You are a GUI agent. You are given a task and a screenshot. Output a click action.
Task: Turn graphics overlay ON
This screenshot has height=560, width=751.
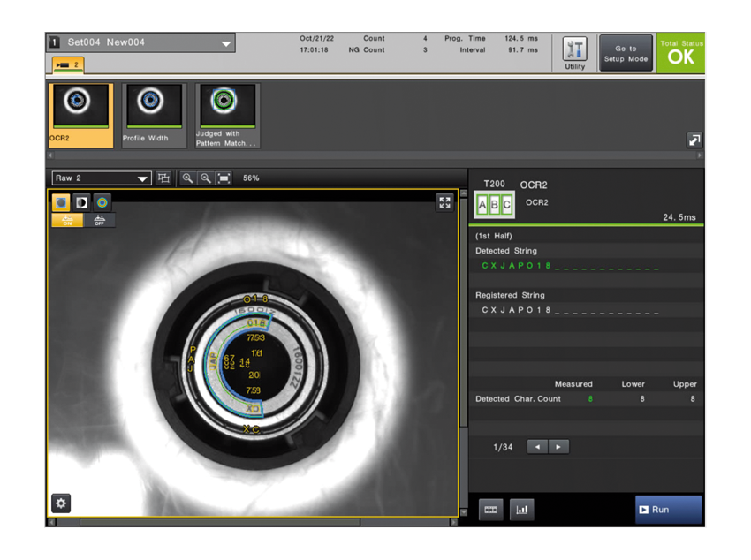point(67,220)
